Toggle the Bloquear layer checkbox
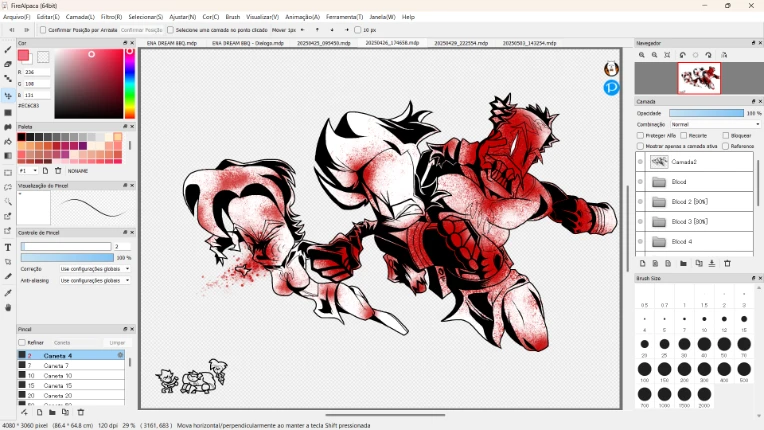 tap(725, 135)
